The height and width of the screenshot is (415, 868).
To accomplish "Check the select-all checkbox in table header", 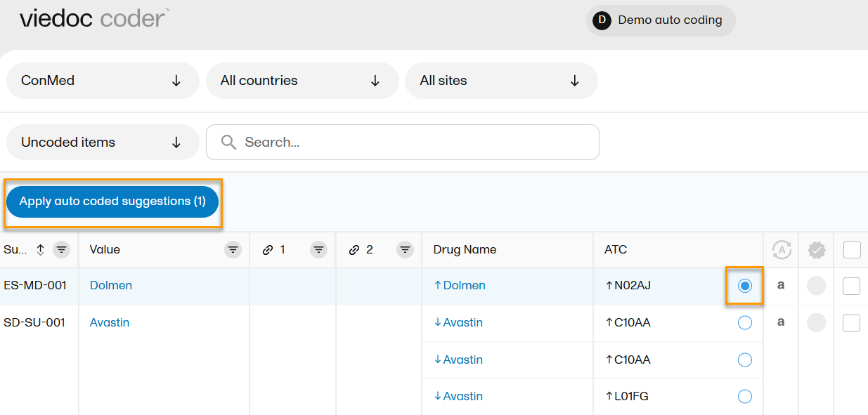I will tap(851, 249).
